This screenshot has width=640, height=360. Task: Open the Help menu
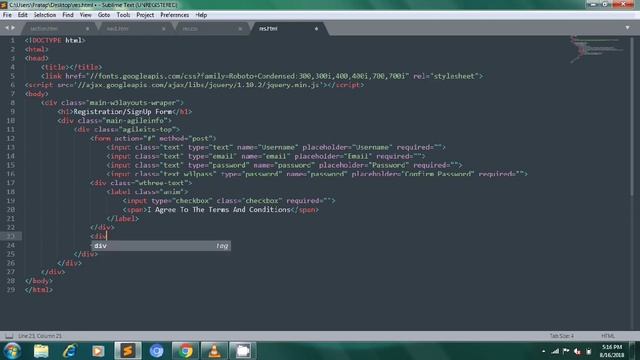point(201,15)
